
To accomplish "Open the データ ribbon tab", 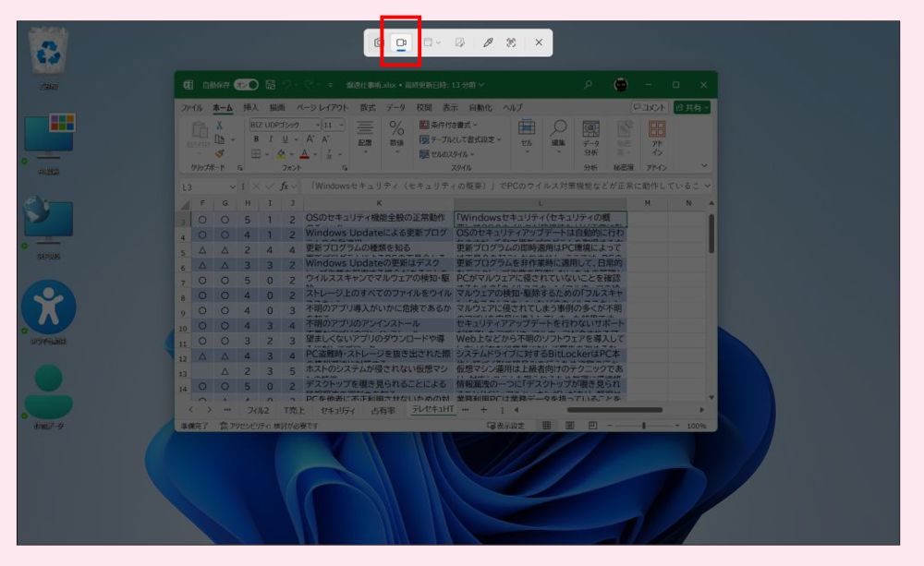I will point(395,107).
